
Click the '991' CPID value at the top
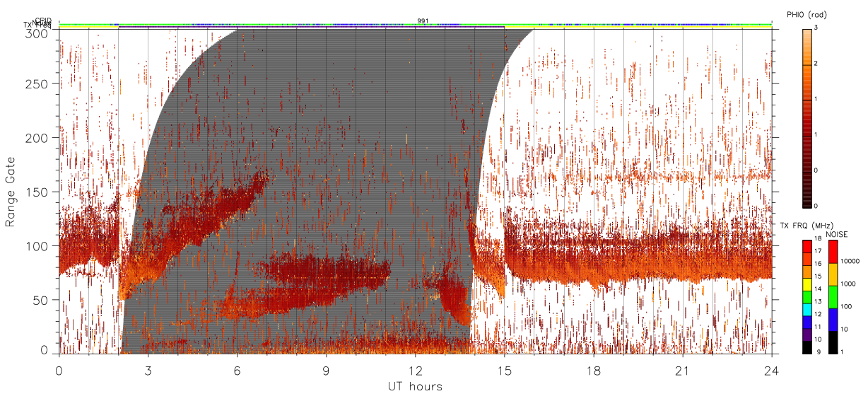[x=423, y=21]
